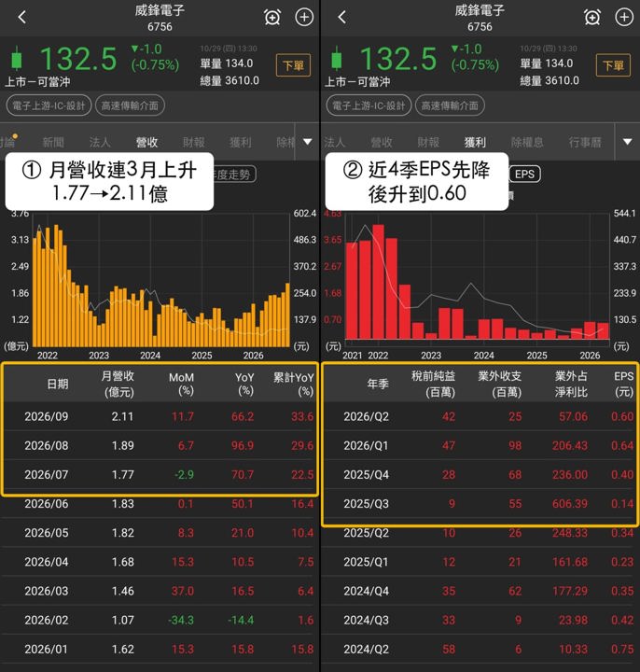This screenshot has height=672, width=640.
Task: Switch to 營收 tab in right panel
Action: [382, 142]
